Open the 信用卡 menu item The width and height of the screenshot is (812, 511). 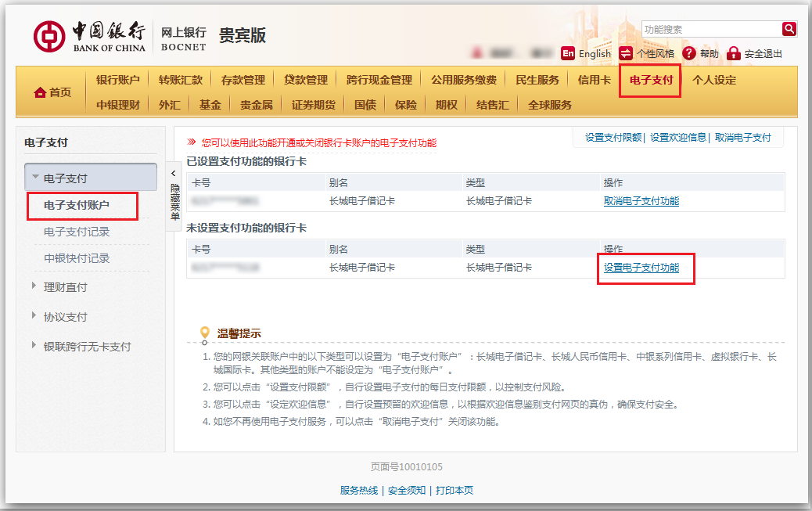[594, 80]
